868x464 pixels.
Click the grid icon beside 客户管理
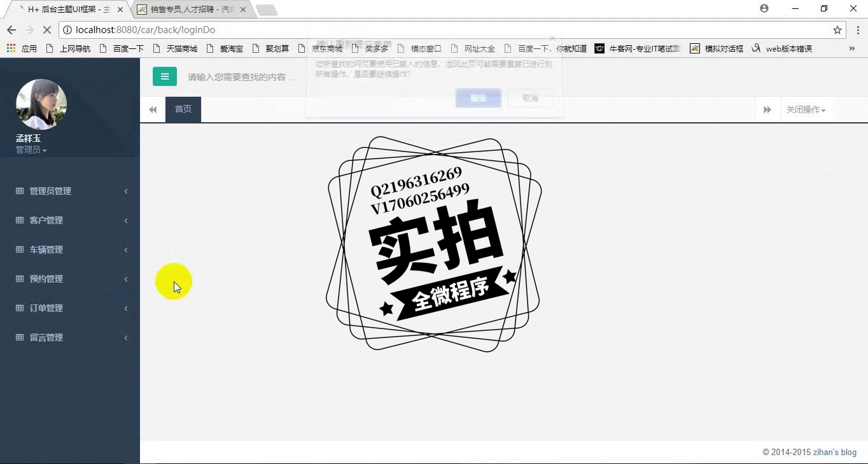pos(20,220)
